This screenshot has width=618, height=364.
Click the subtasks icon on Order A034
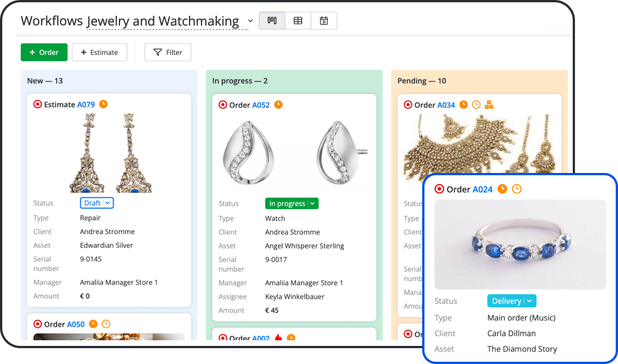pyautogui.click(x=490, y=105)
